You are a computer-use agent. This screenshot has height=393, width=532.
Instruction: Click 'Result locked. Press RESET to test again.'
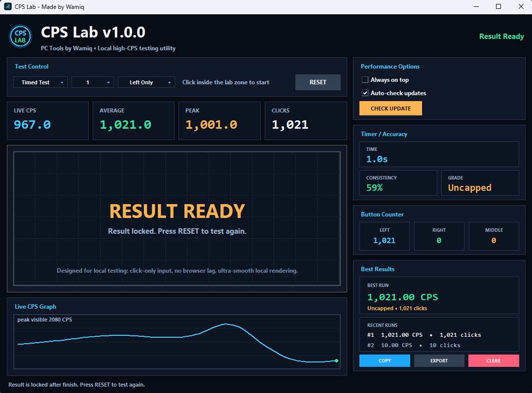coord(177,231)
